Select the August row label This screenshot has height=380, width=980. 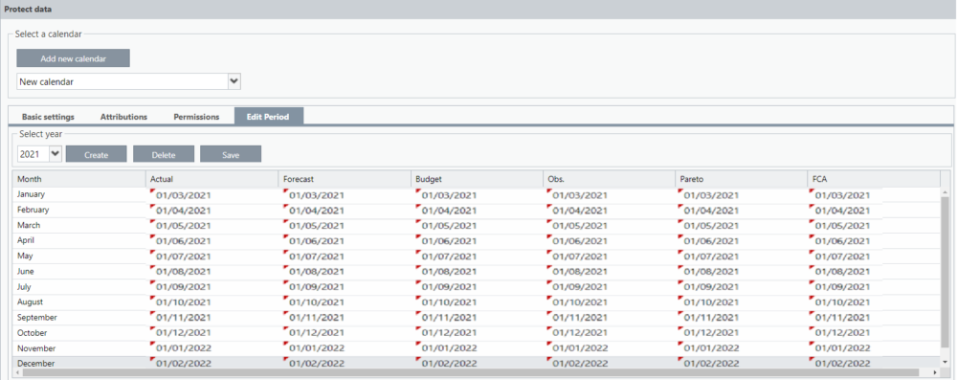click(30, 302)
